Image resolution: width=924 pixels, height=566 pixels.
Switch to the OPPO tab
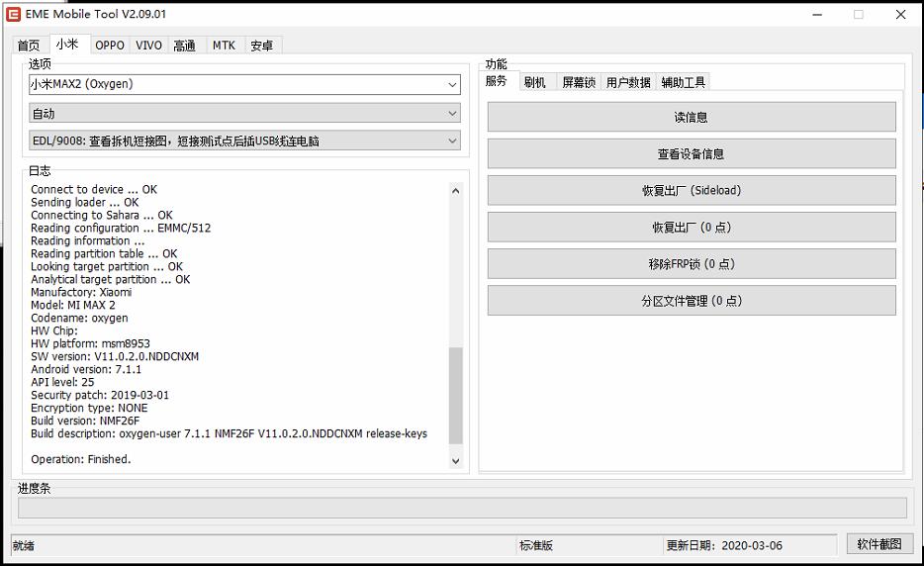coord(110,46)
